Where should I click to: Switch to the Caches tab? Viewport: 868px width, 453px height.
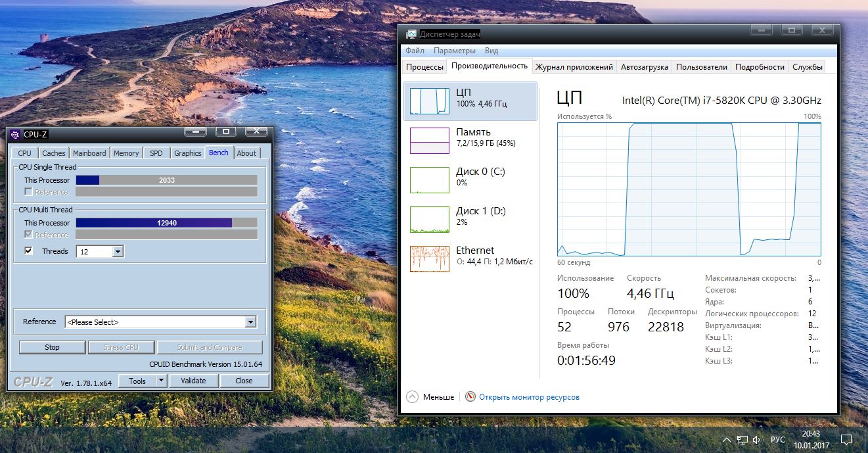[x=54, y=153]
